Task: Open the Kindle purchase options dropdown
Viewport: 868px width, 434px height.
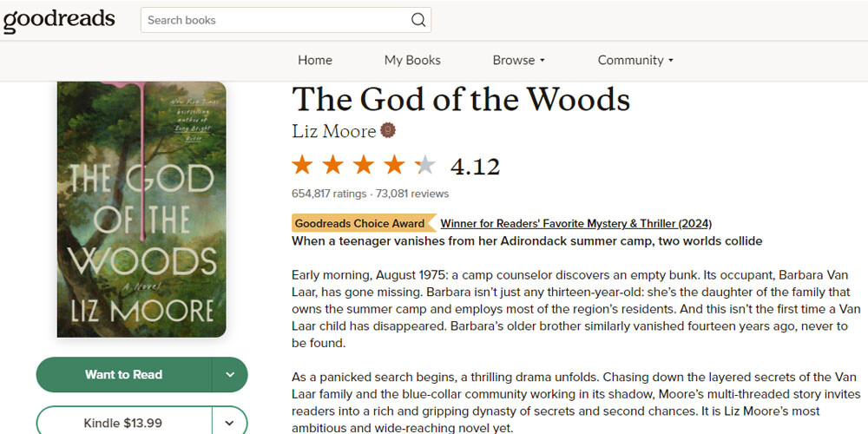Action: coord(230,423)
